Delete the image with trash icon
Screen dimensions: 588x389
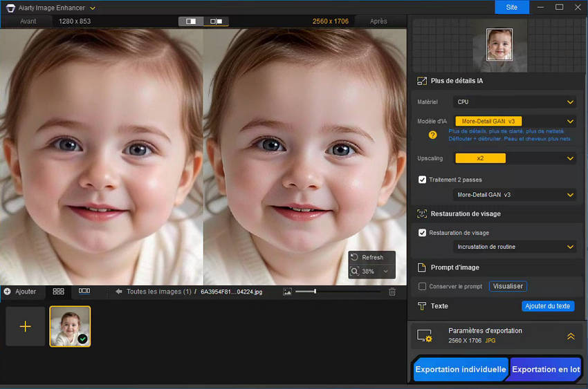point(392,292)
